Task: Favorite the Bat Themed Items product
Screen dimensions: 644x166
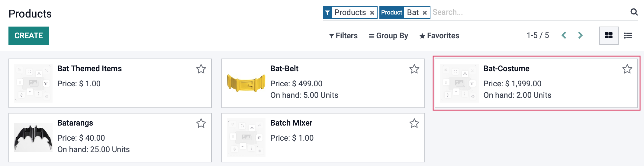Action: (x=201, y=69)
